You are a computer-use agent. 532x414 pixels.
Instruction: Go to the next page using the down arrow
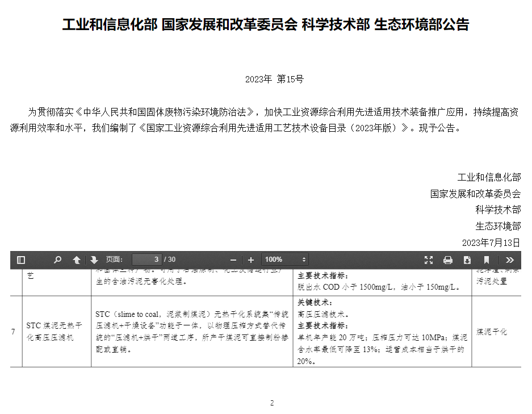tap(94, 260)
